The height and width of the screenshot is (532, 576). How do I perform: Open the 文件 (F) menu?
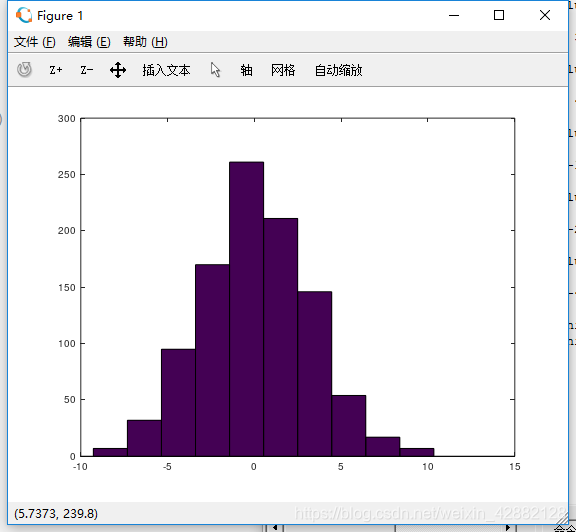(x=35, y=42)
